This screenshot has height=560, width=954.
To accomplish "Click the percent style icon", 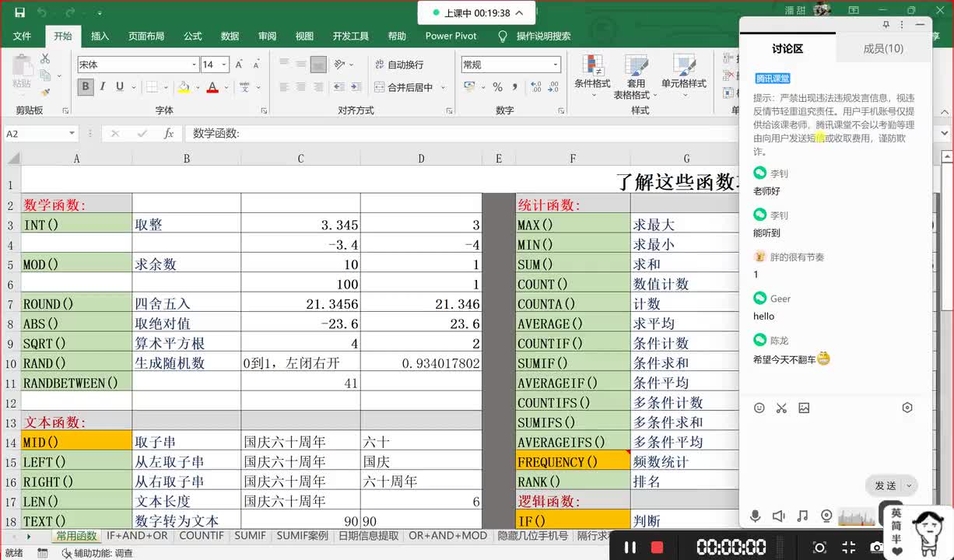I will click(x=497, y=87).
